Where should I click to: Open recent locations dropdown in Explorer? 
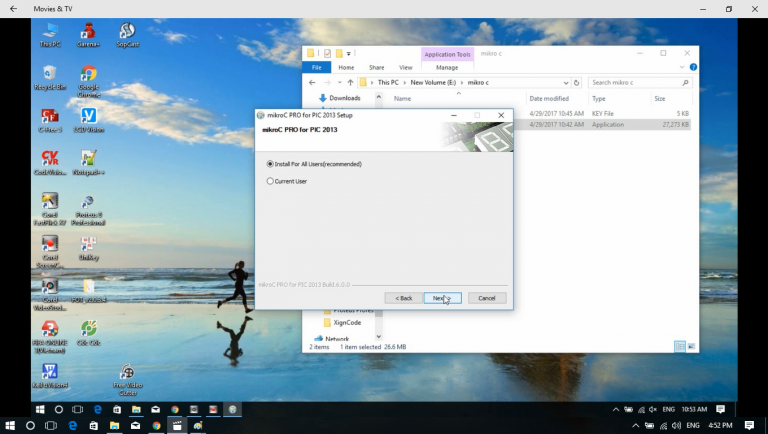tap(339, 82)
